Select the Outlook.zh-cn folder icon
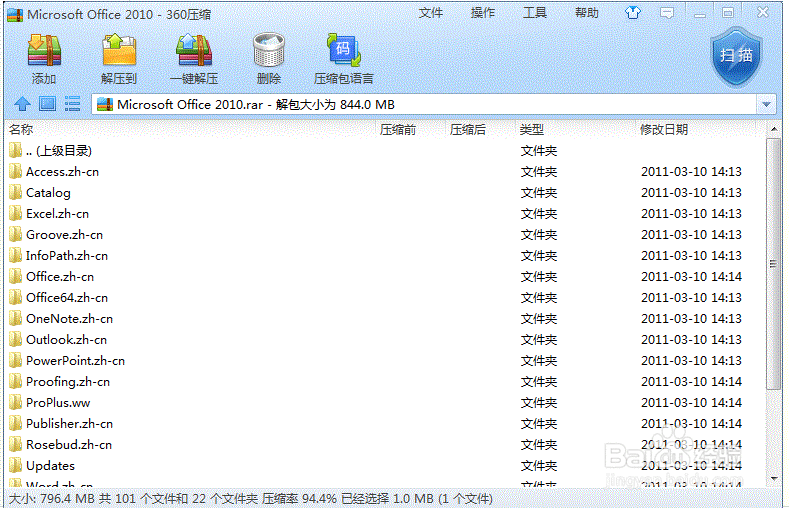This screenshot has width=789, height=508. point(16,340)
